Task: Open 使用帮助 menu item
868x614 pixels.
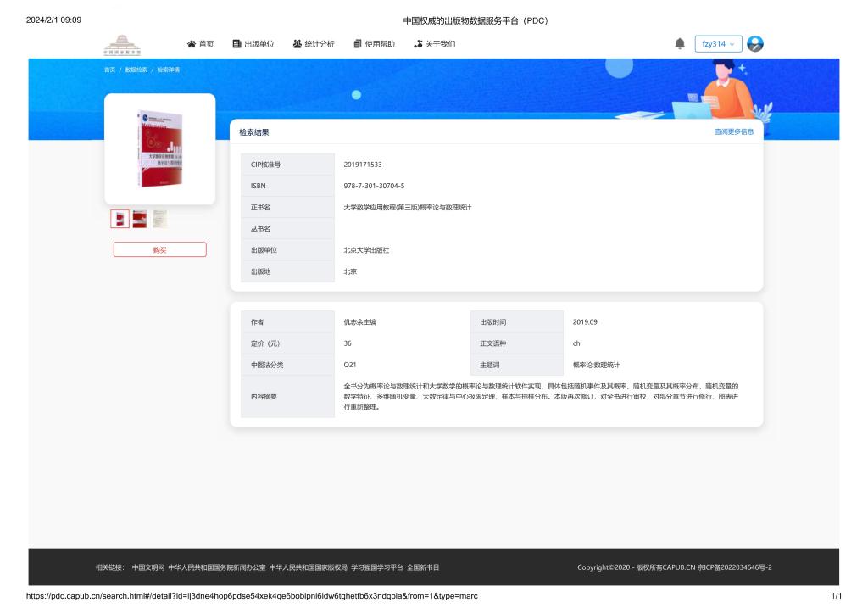Action: 374,44
